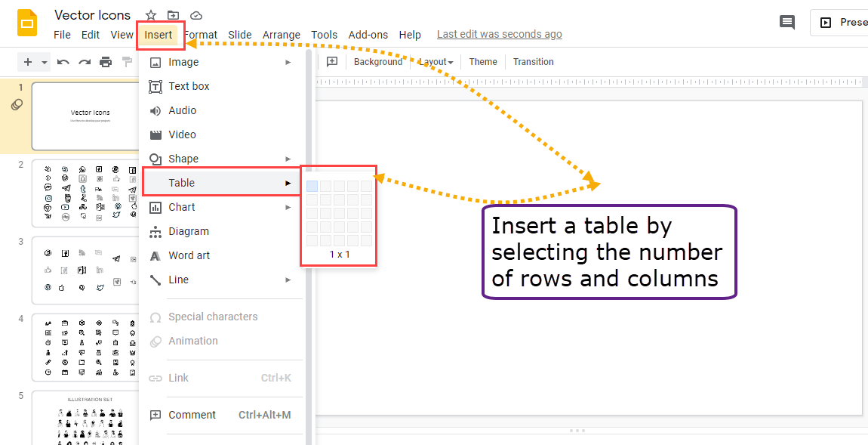
Task: Select the Paint format tool
Action: (x=127, y=62)
